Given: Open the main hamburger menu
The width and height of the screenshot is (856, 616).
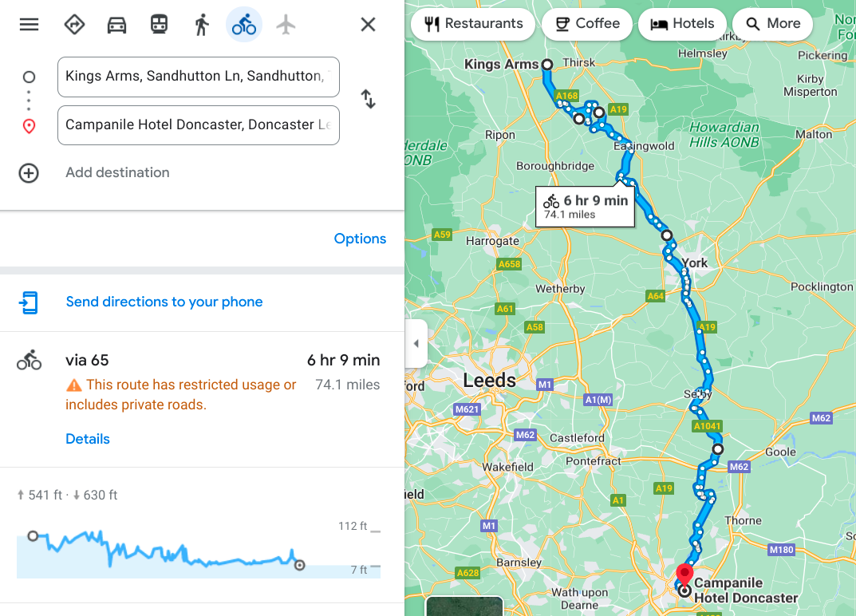Looking at the screenshot, I should point(29,25).
